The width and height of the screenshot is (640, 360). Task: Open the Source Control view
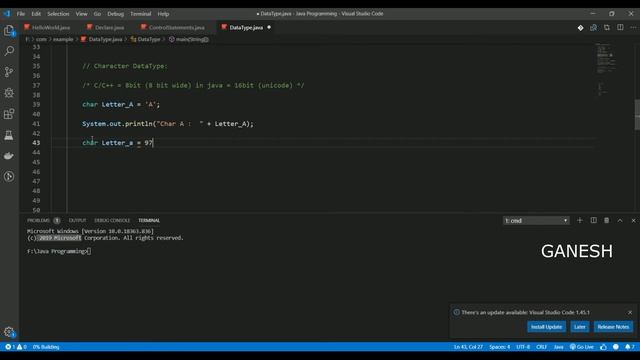9,72
